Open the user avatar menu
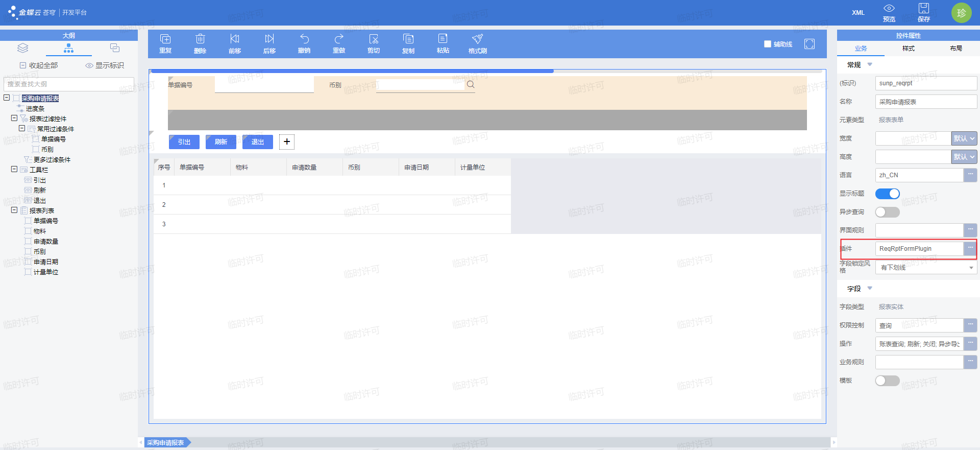 pos(962,13)
